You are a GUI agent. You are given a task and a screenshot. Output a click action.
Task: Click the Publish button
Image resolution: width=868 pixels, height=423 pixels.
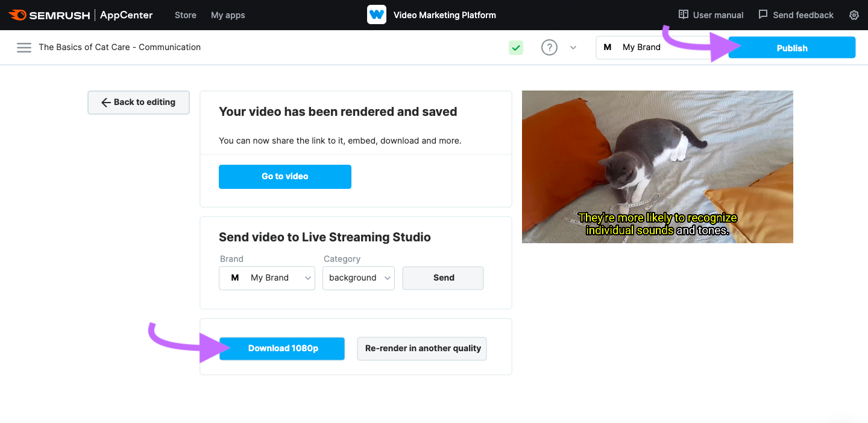[792, 48]
